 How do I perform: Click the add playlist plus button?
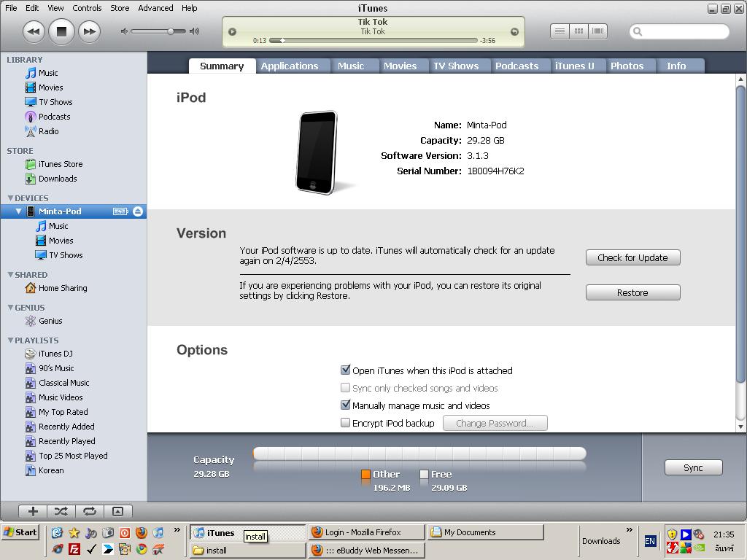[x=33, y=511]
